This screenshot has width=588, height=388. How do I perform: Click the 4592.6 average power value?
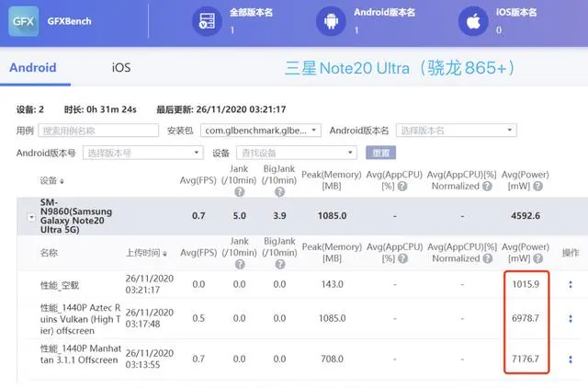coord(526,216)
